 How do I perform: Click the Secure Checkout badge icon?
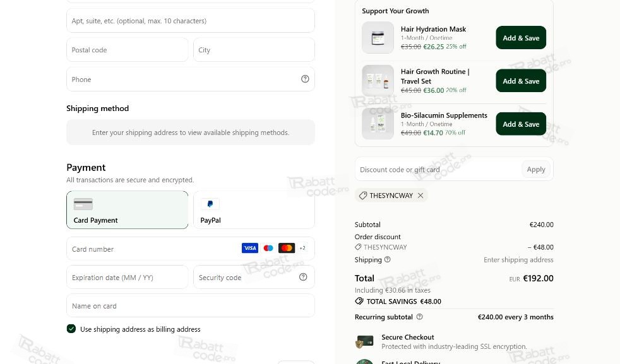364,341
